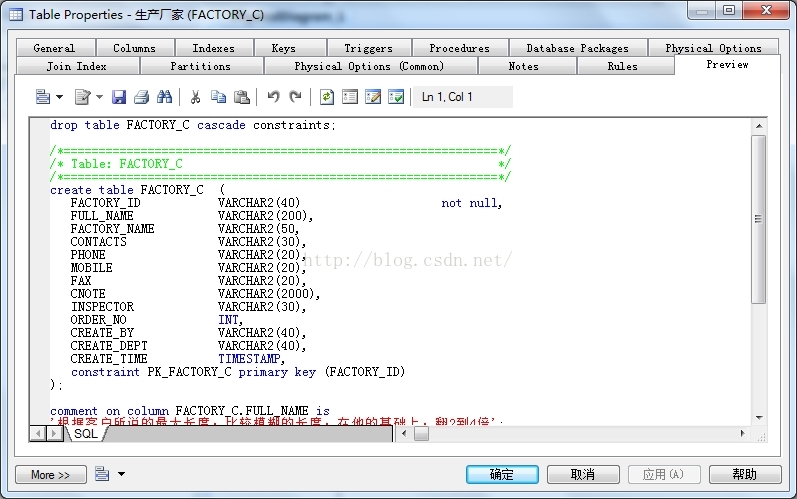797x499 pixels.
Task: Open the Partitions tab
Action: point(201,66)
